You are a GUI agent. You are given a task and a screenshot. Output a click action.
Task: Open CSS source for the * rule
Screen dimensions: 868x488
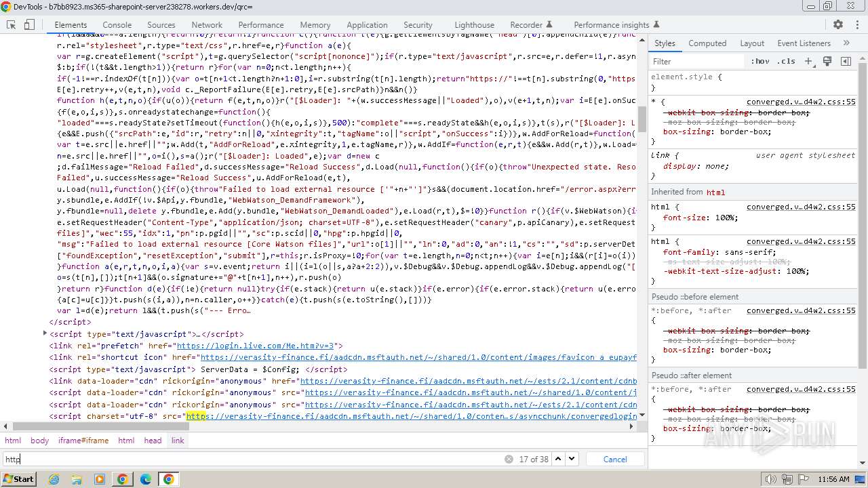pos(801,102)
